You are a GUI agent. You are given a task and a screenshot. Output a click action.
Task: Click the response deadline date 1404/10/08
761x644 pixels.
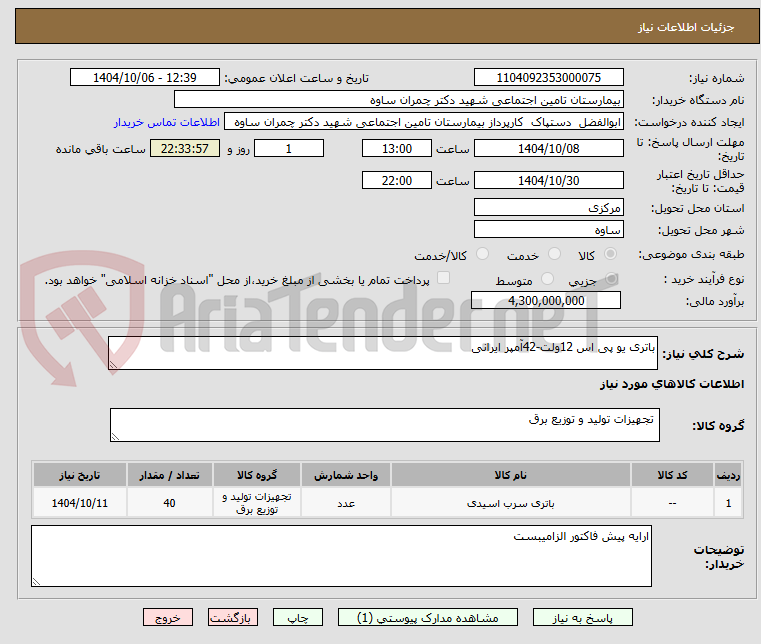548,148
